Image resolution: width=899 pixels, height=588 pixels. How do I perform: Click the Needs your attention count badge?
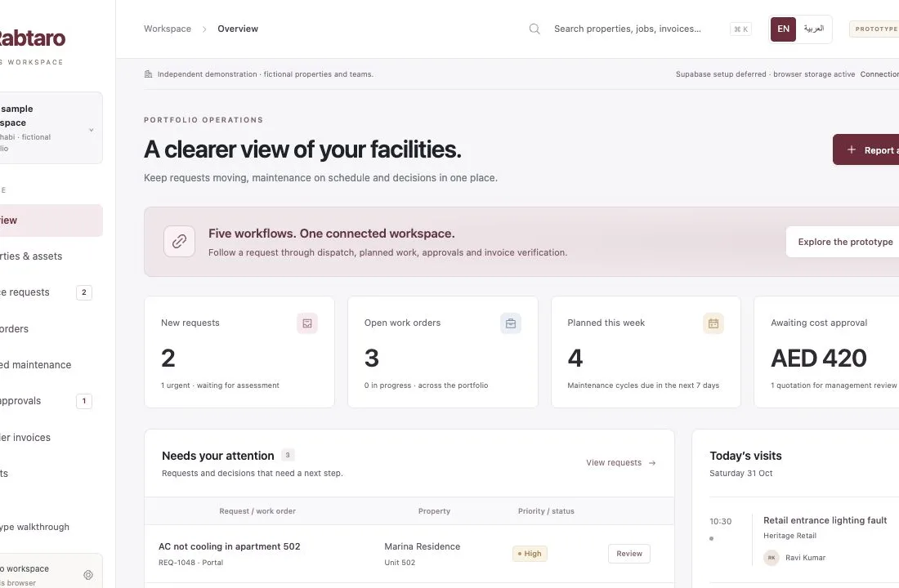point(288,455)
